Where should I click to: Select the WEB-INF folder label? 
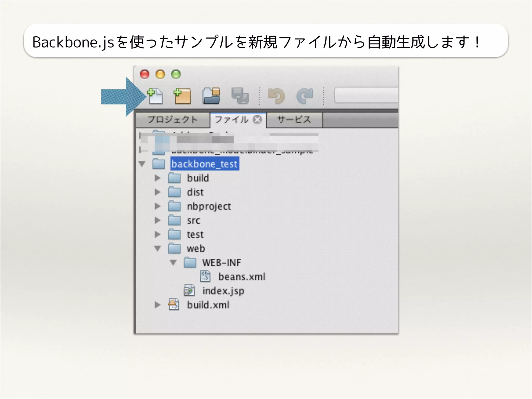click(x=222, y=263)
